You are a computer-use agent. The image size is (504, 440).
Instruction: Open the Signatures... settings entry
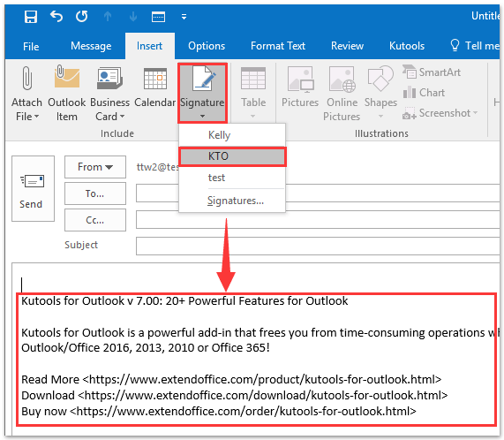pyautogui.click(x=232, y=201)
